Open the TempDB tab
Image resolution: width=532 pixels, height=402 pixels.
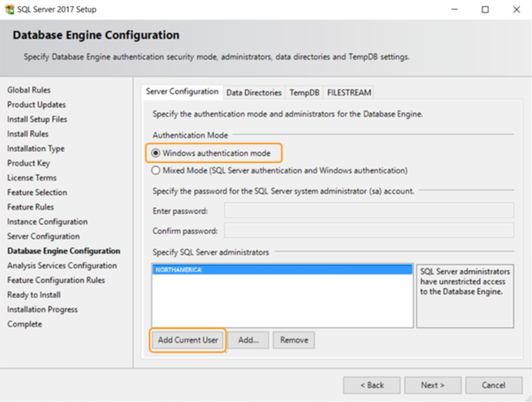(x=304, y=92)
